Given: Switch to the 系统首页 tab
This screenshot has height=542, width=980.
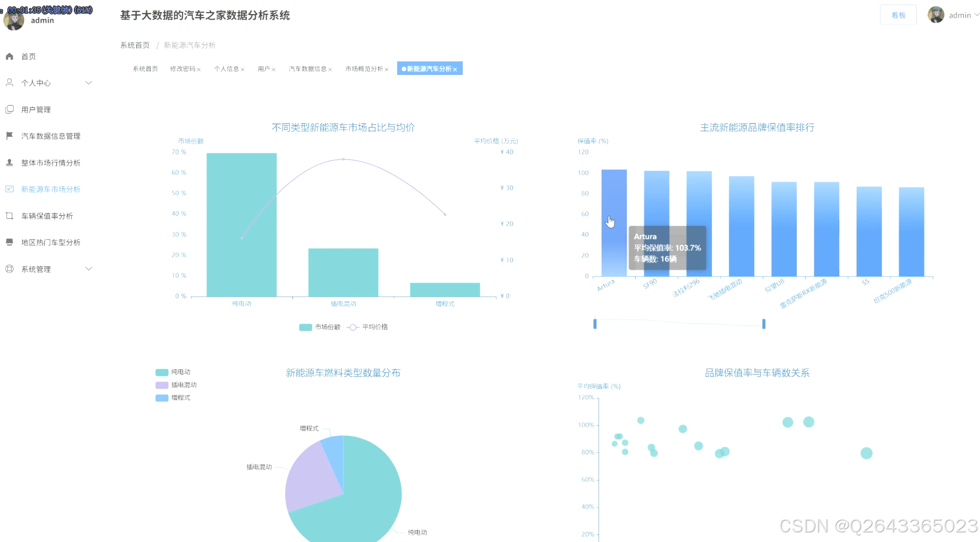Looking at the screenshot, I should tap(145, 69).
